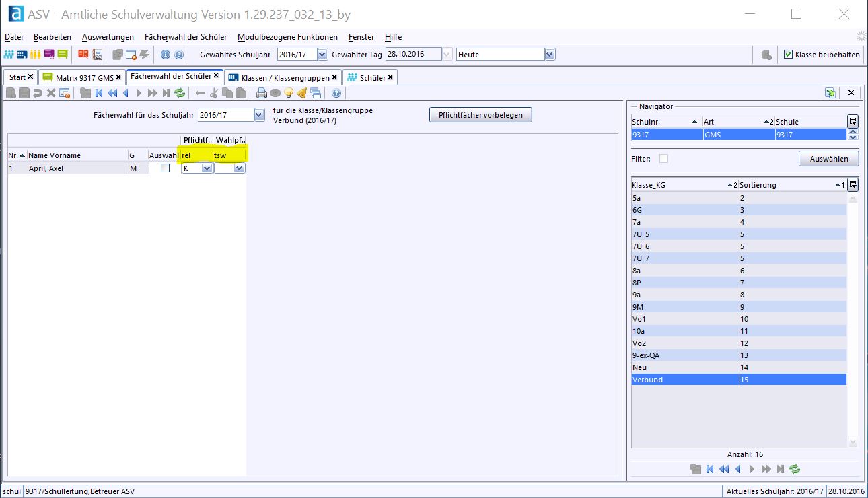This screenshot has height=498, width=868.
Task: Open the Auswertungen menu
Action: 108,37
